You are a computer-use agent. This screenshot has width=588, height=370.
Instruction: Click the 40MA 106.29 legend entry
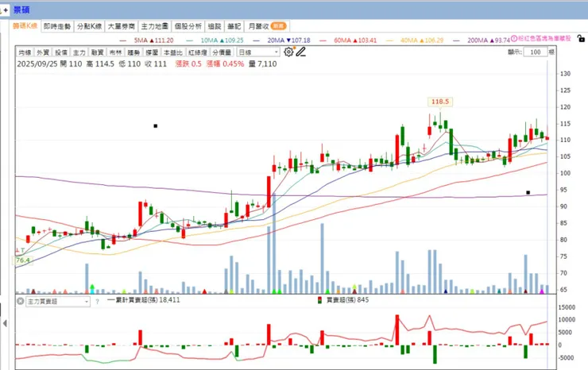pos(415,40)
